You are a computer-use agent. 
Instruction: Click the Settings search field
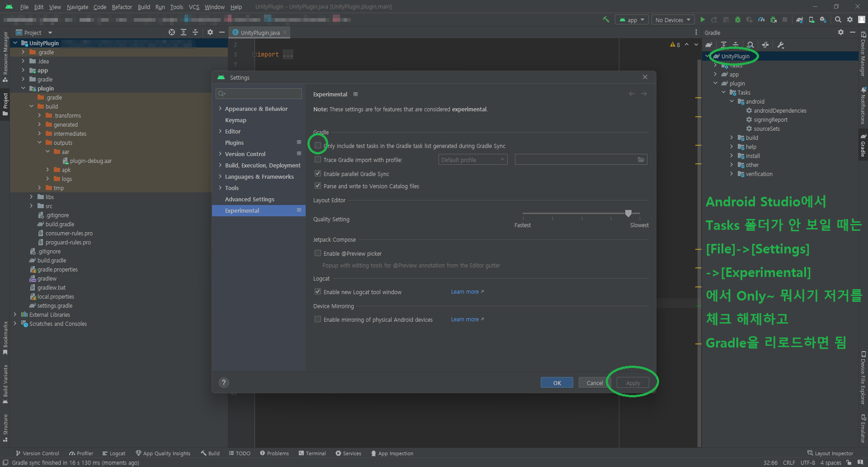point(259,94)
